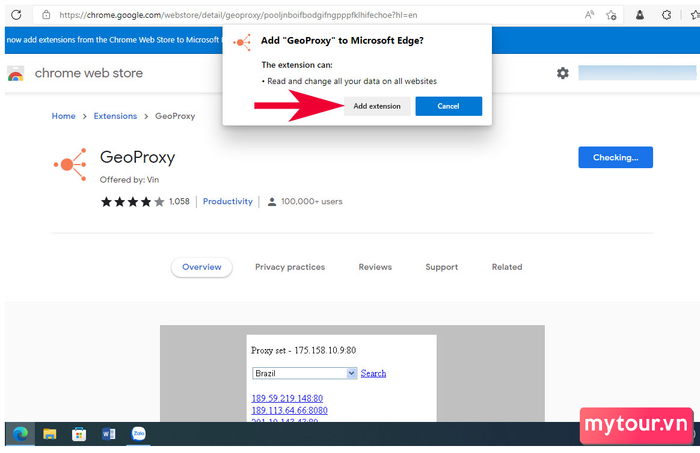Click the star rating icons

tap(133, 202)
